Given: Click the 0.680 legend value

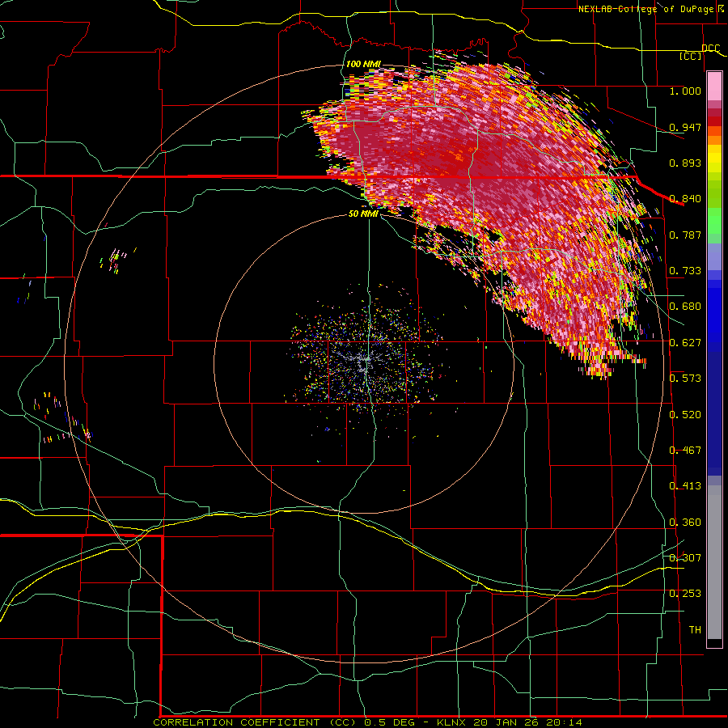Looking at the screenshot, I should pyautogui.click(x=685, y=307).
